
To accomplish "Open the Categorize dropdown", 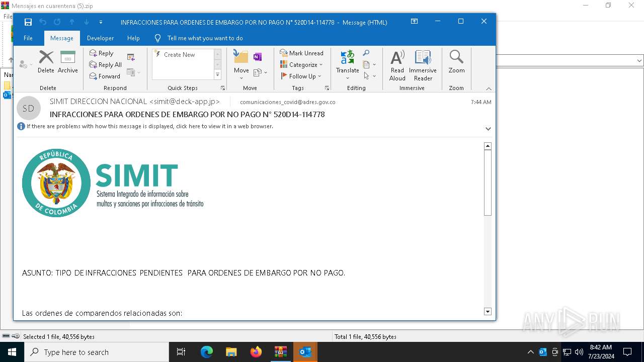I will pos(301,65).
